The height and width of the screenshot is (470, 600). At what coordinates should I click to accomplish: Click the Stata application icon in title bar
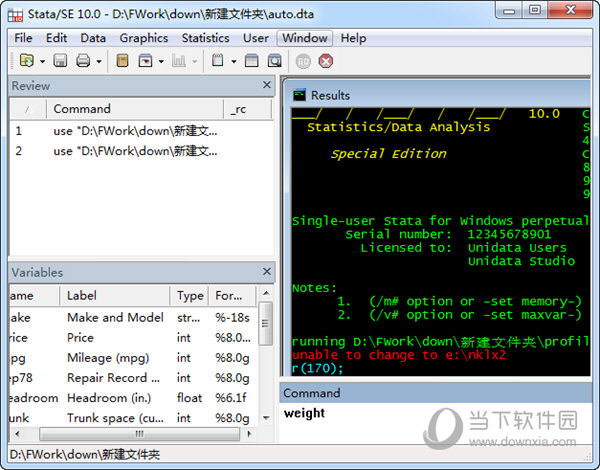coord(15,15)
